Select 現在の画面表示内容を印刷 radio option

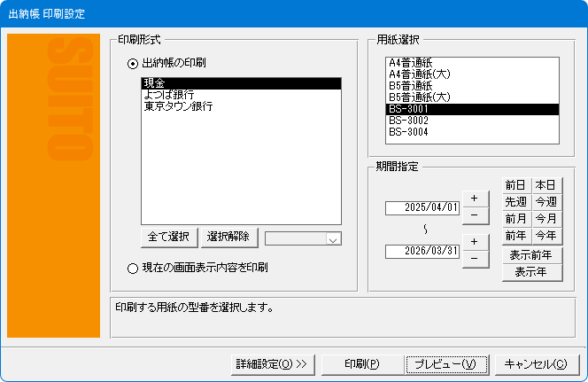pos(134,267)
